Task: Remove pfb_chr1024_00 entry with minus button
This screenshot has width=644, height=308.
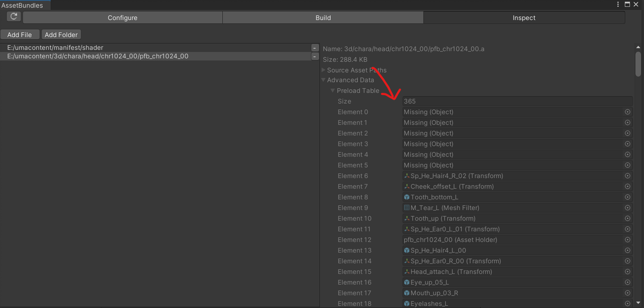Action: click(x=315, y=56)
